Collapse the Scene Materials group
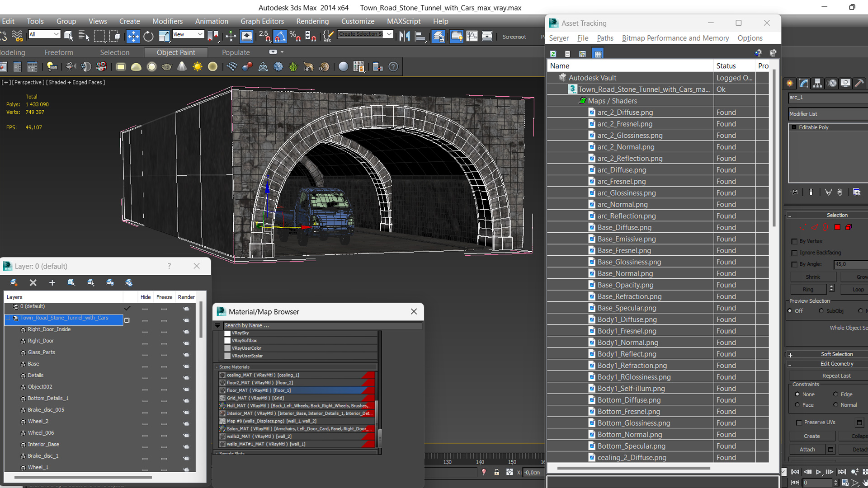The width and height of the screenshot is (868, 488). [x=217, y=367]
